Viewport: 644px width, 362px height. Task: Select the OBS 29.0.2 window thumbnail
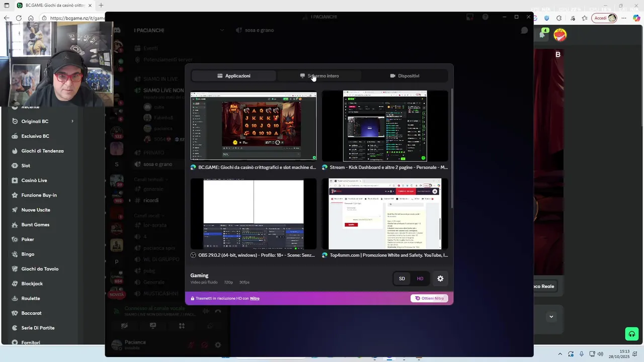[x=254, y=214]
